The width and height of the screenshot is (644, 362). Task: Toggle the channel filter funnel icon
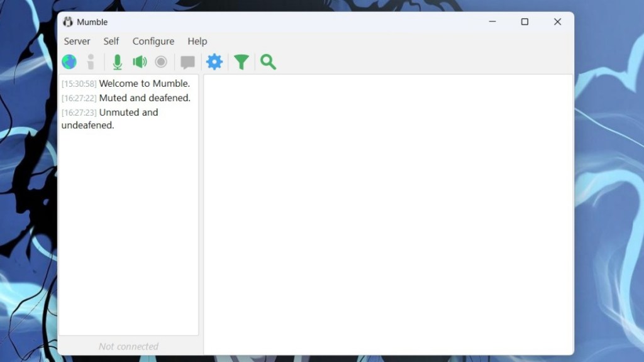pyautogui.click(x=241, y=62)
